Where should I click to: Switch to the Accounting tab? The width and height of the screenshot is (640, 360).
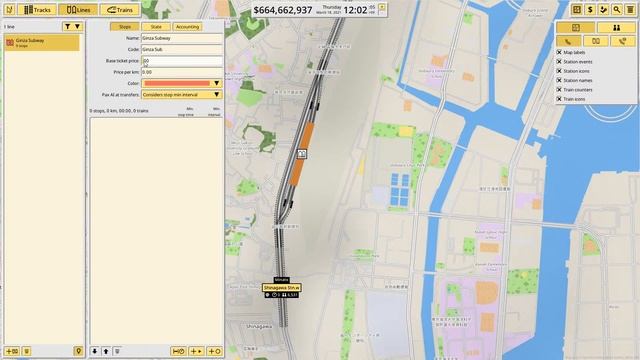pyautogui.click(x=187, y=27)
